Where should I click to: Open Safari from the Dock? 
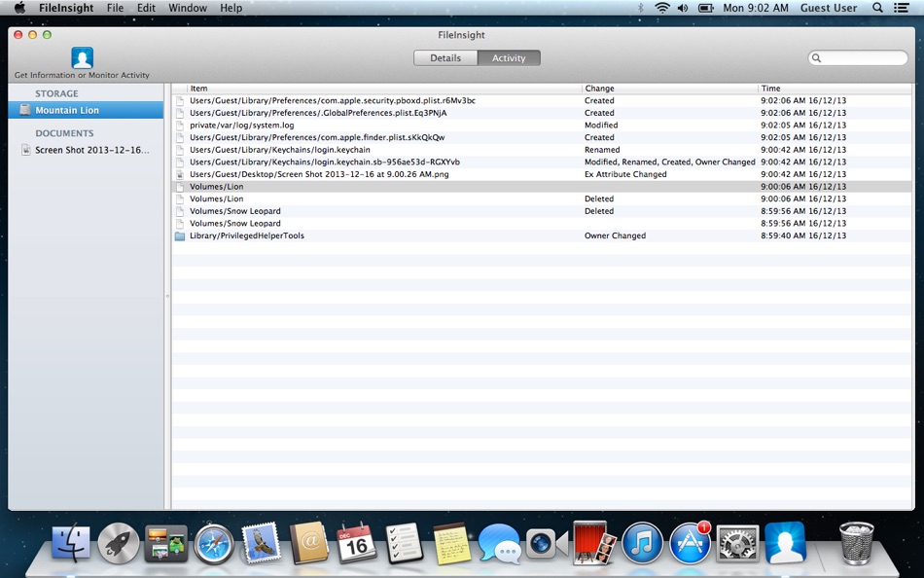[x=214, y=543]
